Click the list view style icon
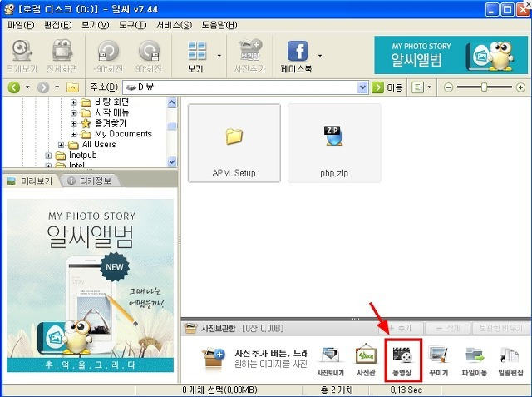 [x=417, y=87]
